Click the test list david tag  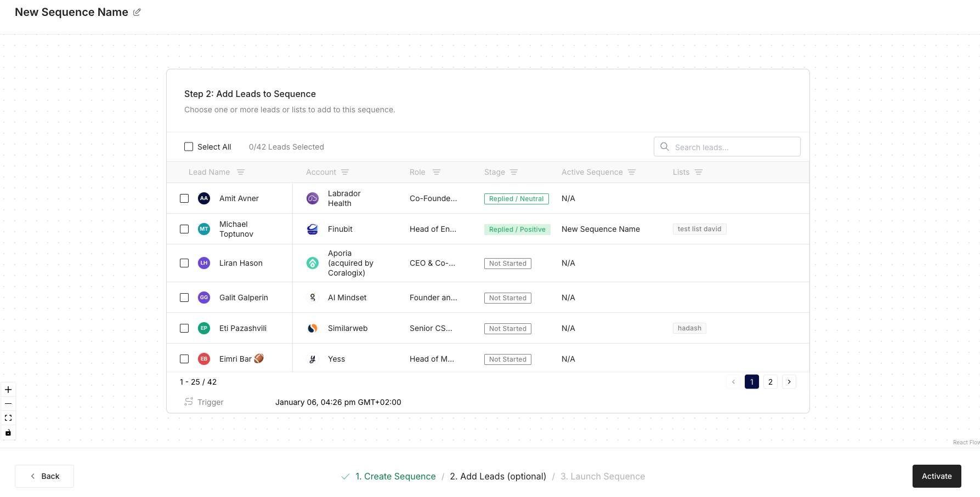(x=699, y=229)
